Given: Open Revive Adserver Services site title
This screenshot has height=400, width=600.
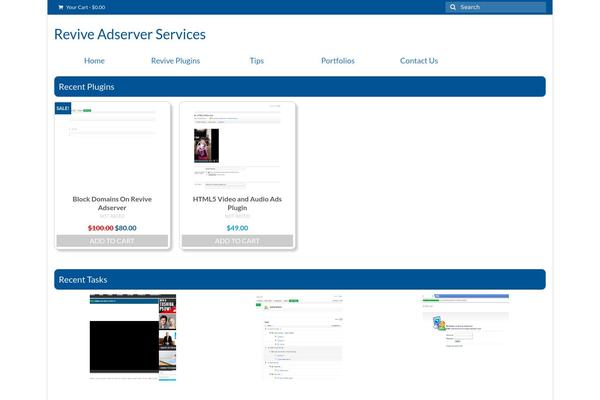Looking at the screenshot, I should pos(130,34).
